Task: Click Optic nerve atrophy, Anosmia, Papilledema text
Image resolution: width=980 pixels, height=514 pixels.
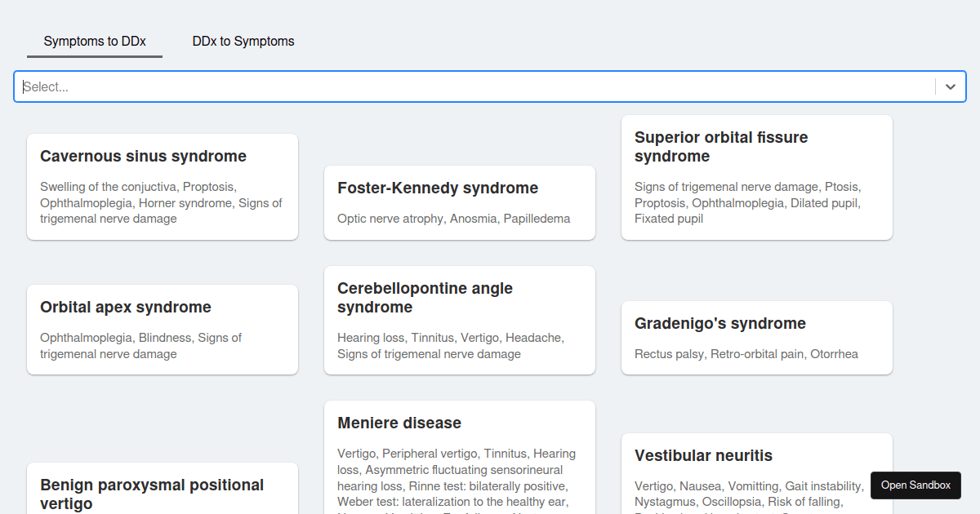Action: (453, 219)
